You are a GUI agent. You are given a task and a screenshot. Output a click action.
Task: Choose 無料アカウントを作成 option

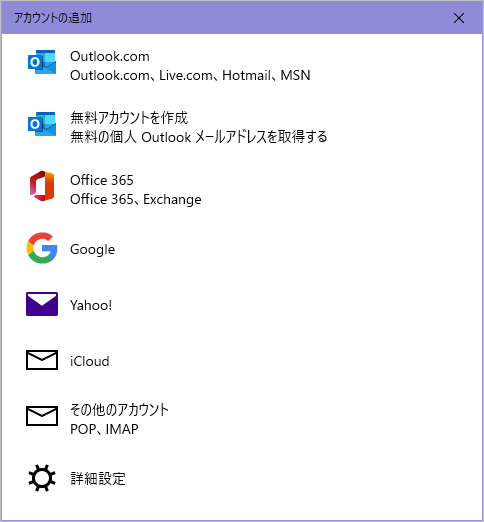tap(129, 118)
